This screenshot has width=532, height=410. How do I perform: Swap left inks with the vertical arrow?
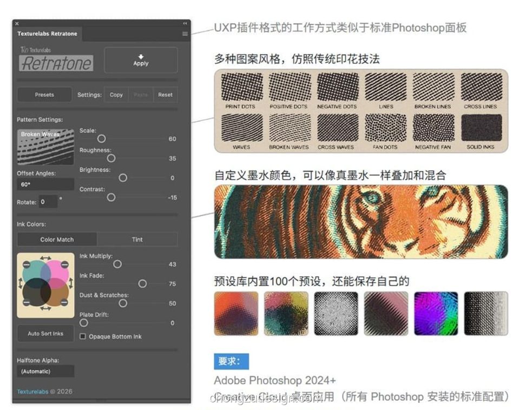(x=21, y=283)
